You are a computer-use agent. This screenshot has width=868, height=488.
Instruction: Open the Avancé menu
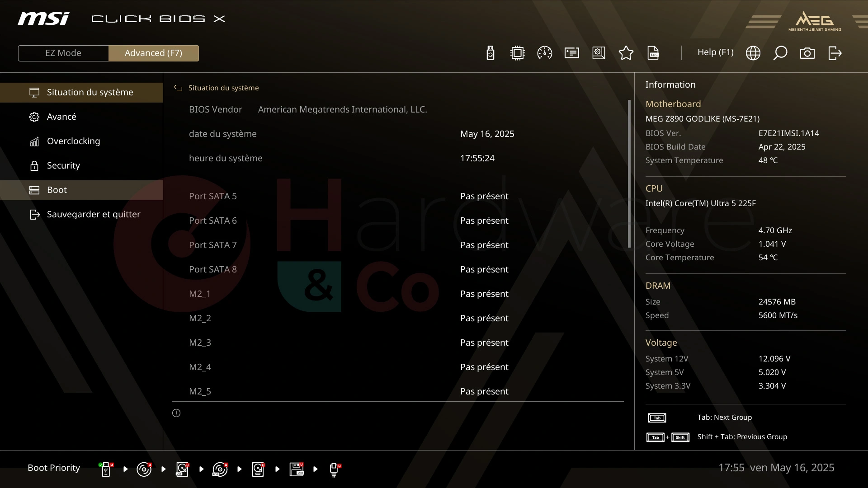coord(81,117)
